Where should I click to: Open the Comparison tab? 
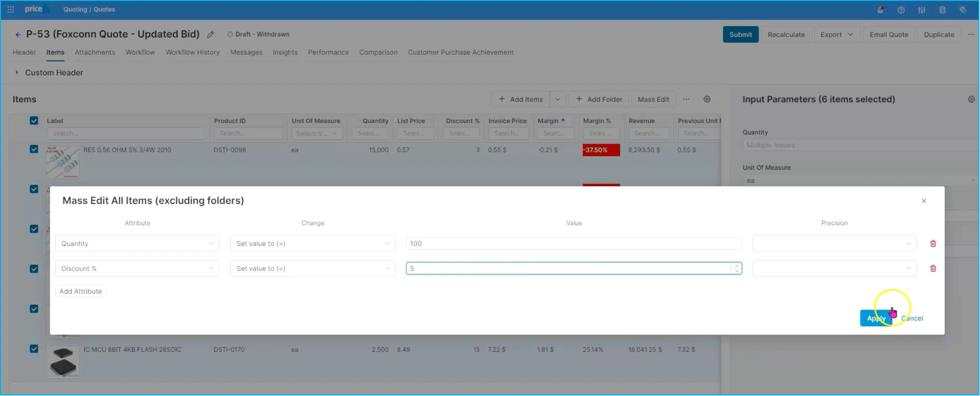378,52
